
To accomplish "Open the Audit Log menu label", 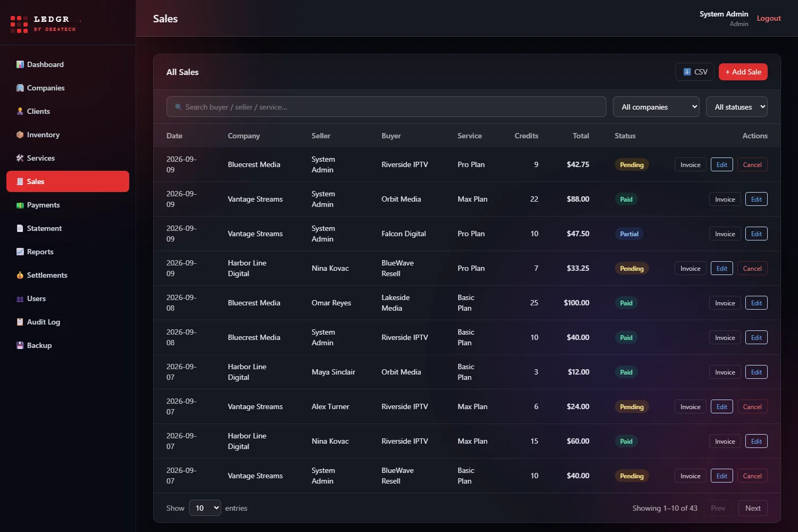I will click(44, 322).
